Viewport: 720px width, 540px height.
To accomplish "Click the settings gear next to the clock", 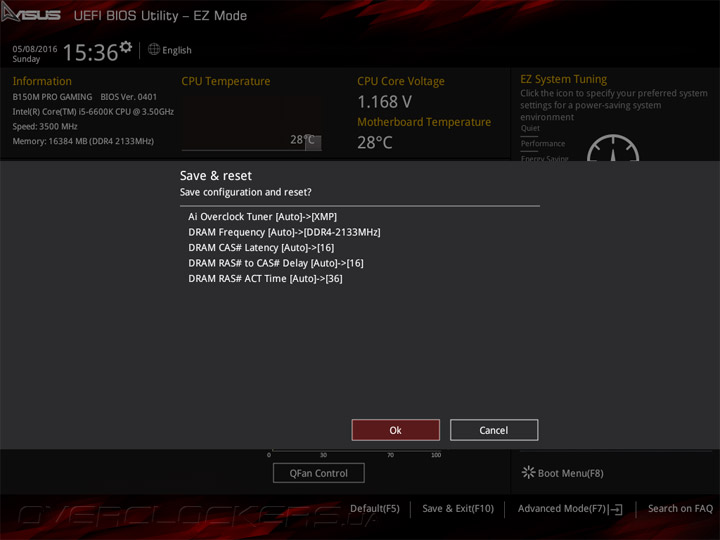I will [125, 47].
